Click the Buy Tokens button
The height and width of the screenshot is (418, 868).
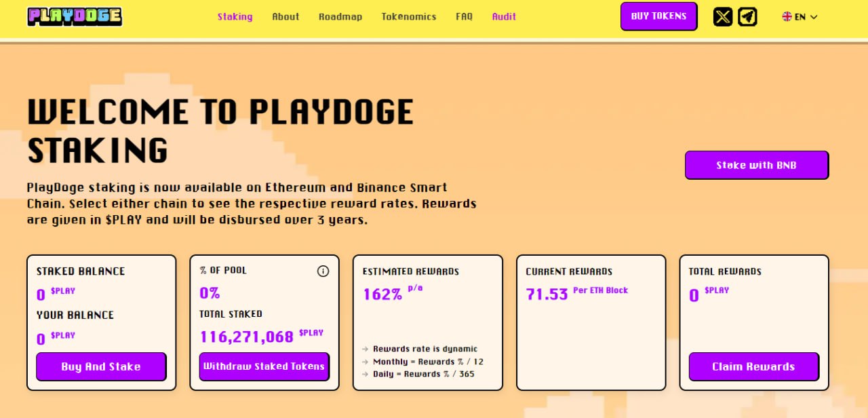[x=658, y=16]
